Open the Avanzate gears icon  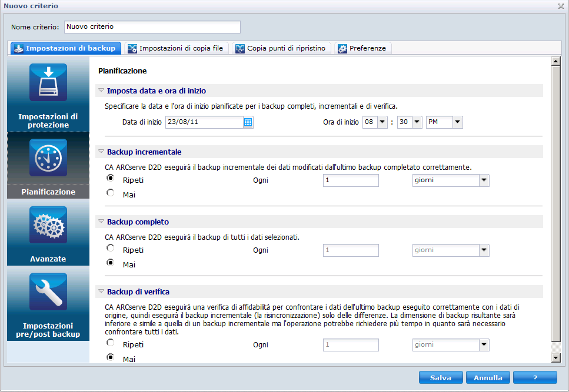click(x=48, y=225)
